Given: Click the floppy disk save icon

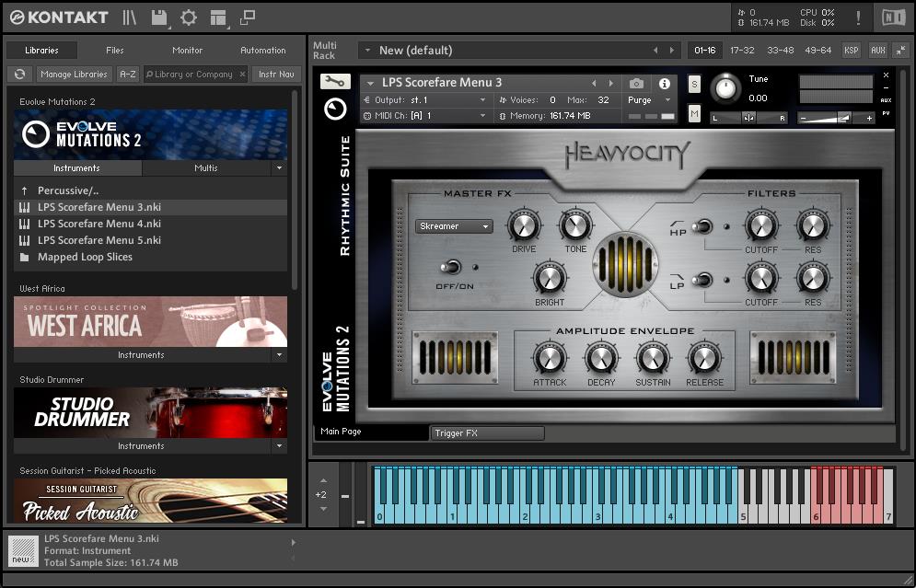Looking at the screenshot, I should [158, 17].
